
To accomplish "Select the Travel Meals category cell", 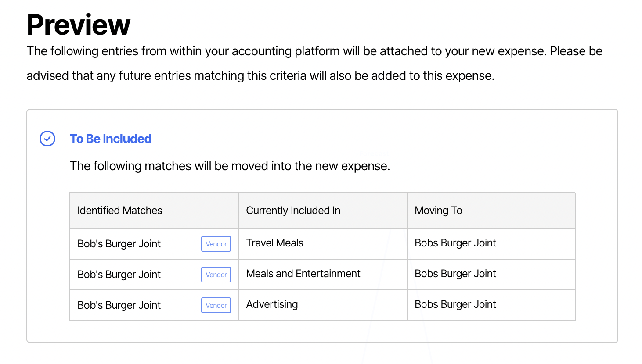I will pos(274,243).
